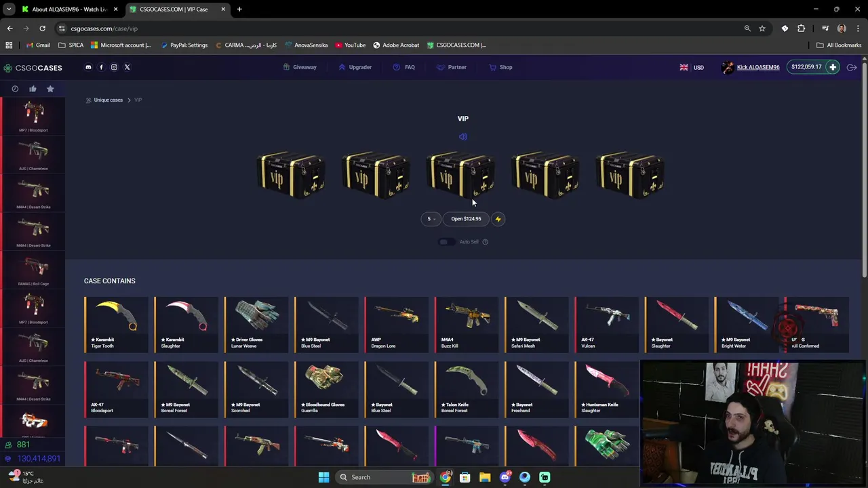Image resolution: width=868 pixels, height=488 pixels.
Task: Show best drops with the thumbs-up icon
Action: point(33,89)
